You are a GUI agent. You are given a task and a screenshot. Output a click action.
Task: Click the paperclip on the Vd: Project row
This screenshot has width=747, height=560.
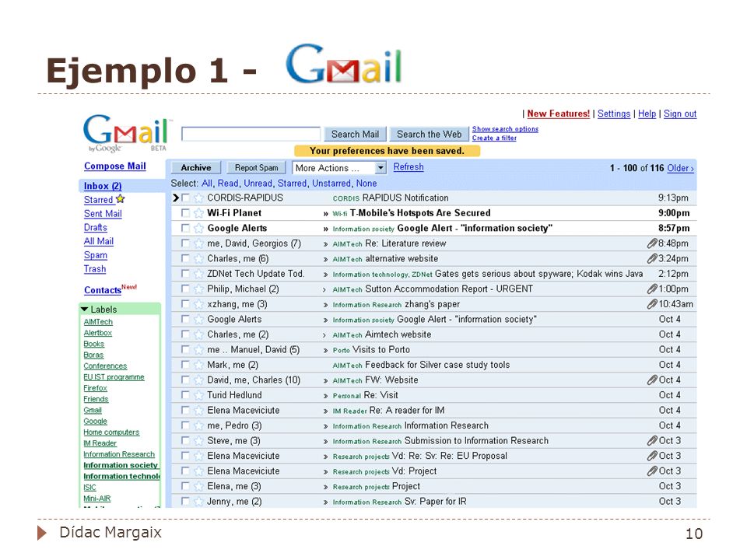pyautogui.click(x=652, y=471)
